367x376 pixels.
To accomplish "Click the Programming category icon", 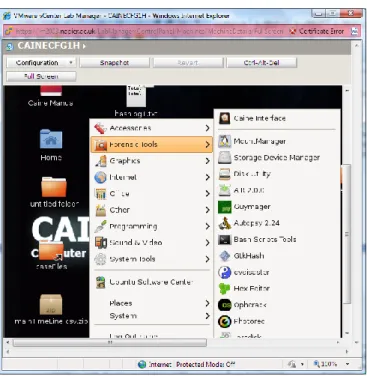I will pos(100,227).
